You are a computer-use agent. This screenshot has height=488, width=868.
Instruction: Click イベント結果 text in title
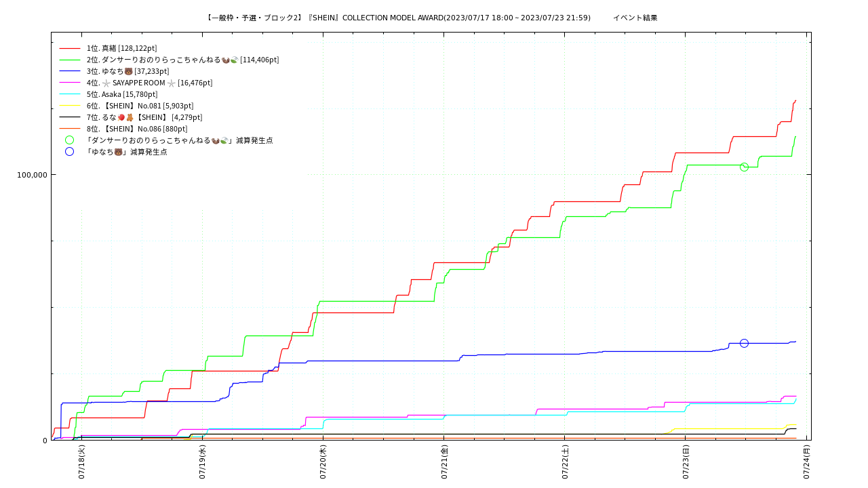(x=635, y=18)
